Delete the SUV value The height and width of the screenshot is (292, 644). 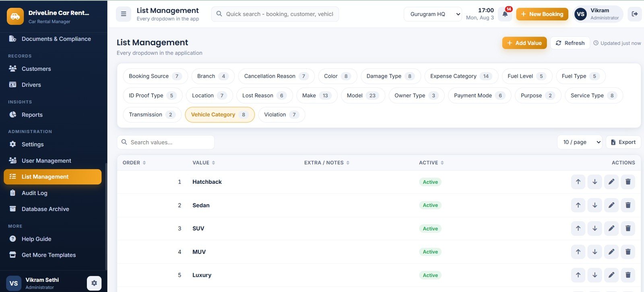pos(628,228)
